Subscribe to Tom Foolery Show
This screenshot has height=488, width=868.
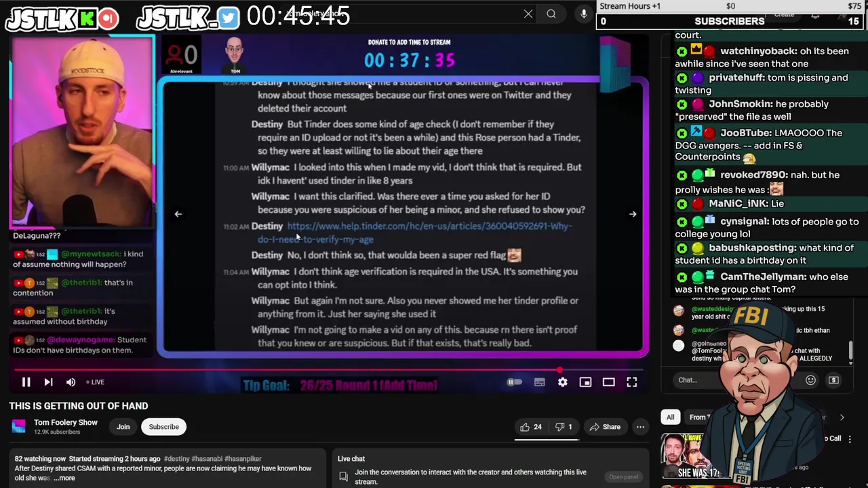(x=163, y=427)
